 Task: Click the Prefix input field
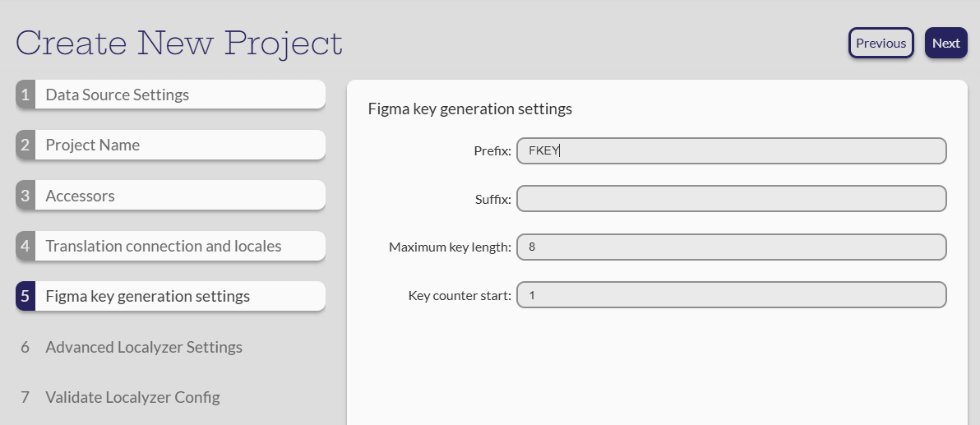pos(731,150)
